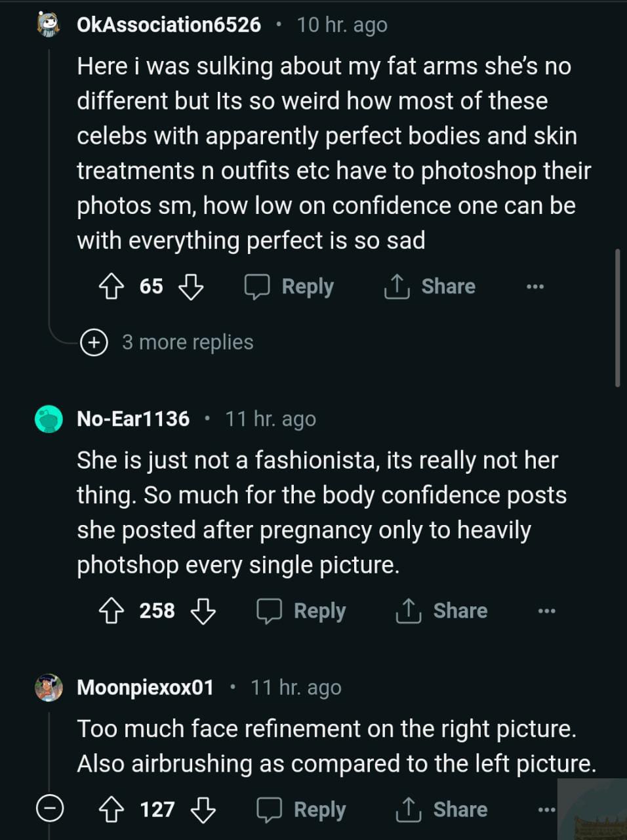Viewport: 627px width, 840px height.
Task: Open more options on Moonpiexox01's comment
Action: [x=546, y=810]
